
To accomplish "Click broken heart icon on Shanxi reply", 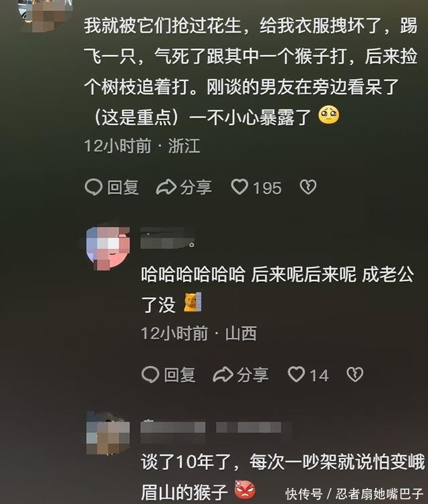I will (355, 374).
